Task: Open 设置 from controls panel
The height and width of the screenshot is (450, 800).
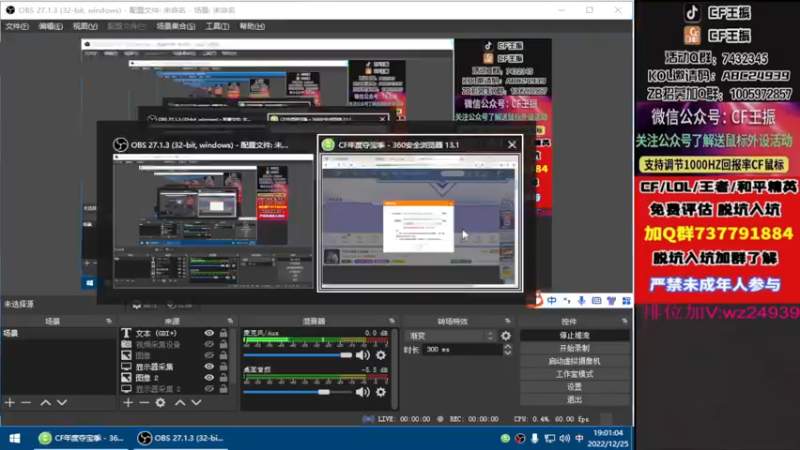Action: (574, 387)
